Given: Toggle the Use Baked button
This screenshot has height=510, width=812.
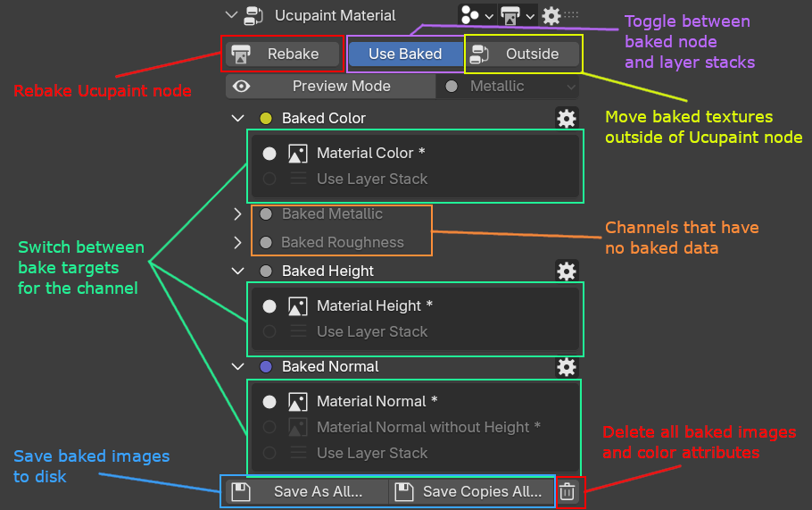Looking at the screenshot, I should click(405, 54).
